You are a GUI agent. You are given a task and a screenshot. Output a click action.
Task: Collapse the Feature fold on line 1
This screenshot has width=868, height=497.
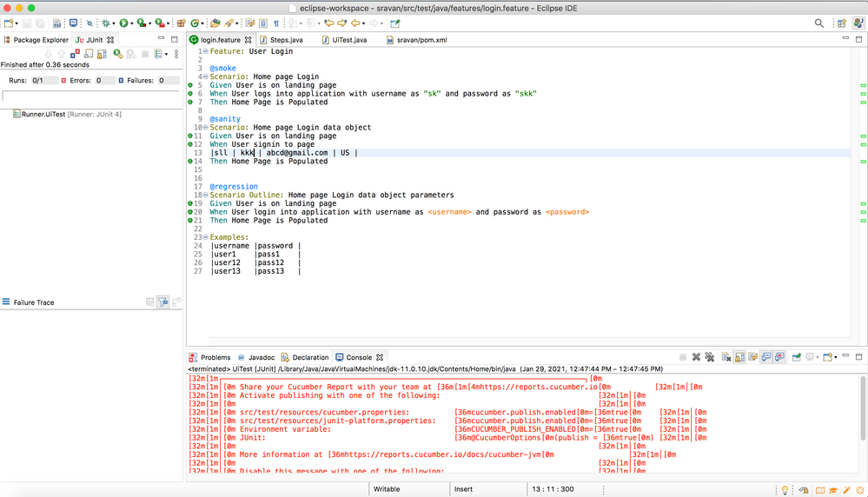[x=205, y=52]
